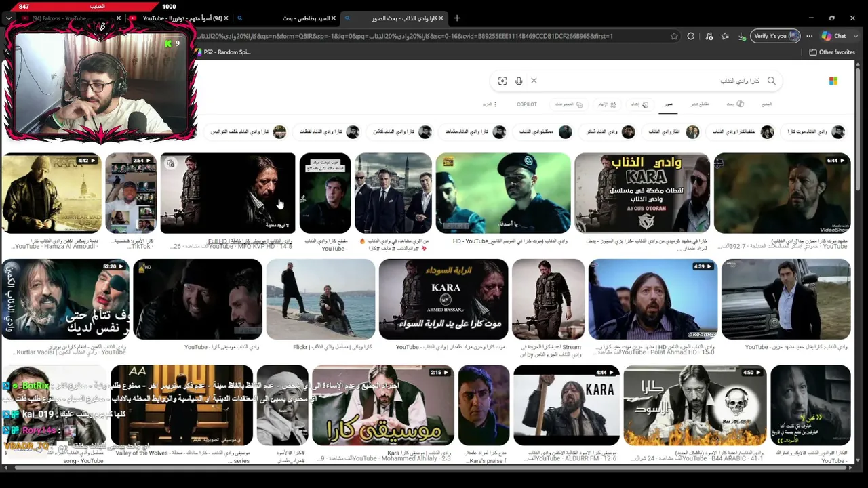Screen dimensions: 868x488
Task: Close the 'أسوأ متهم' YouTube tab
Action: coord(226,18)
